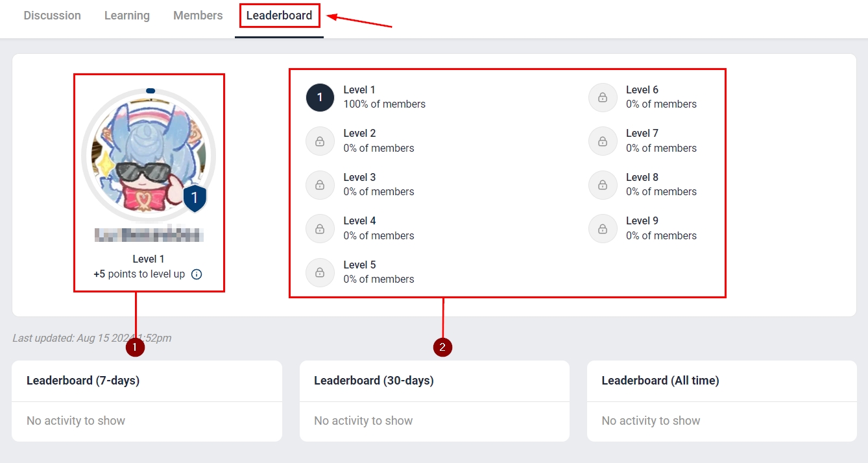
Task: Click the Leaderboard (All time) heading
Action: click(660, 381)
